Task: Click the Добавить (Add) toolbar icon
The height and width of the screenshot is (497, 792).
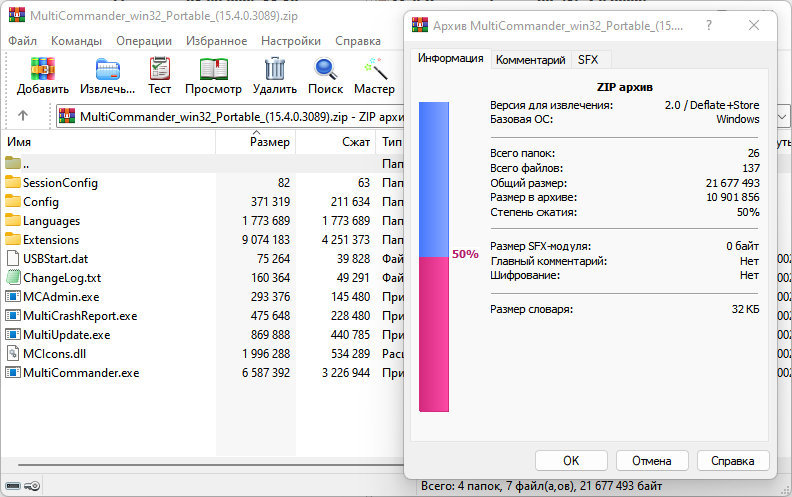Action: coord(42,69)
